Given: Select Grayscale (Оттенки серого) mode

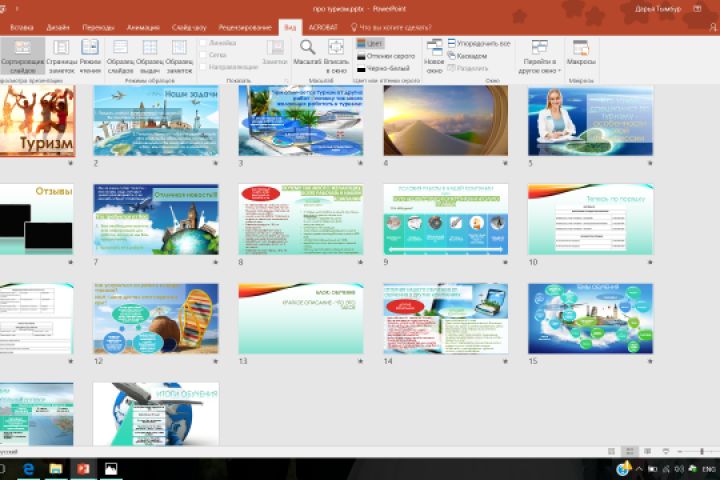Looking at the screenshot, I should point(386,56).
